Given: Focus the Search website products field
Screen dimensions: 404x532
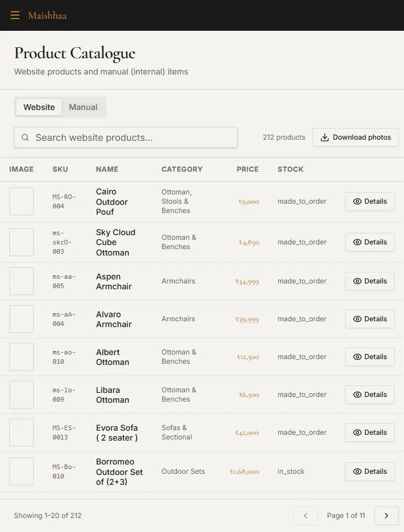Looking at the screenshot, I should (x=126, y=137).
